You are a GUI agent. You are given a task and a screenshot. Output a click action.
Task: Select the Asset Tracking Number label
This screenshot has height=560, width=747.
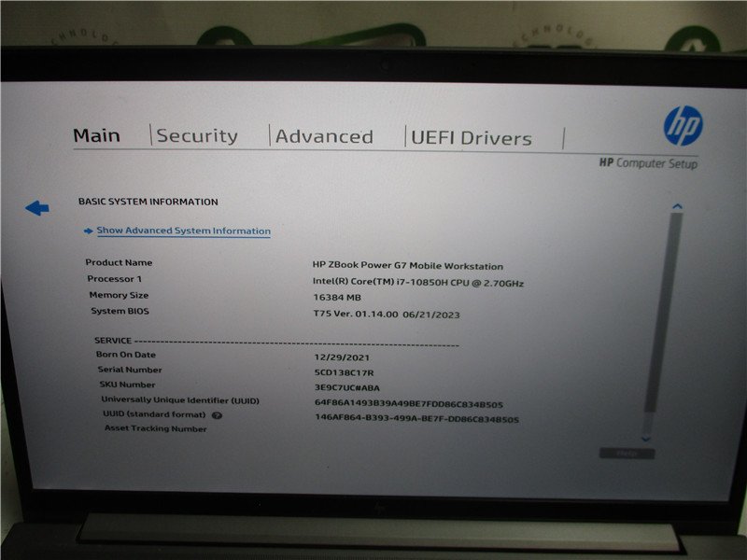156,428
